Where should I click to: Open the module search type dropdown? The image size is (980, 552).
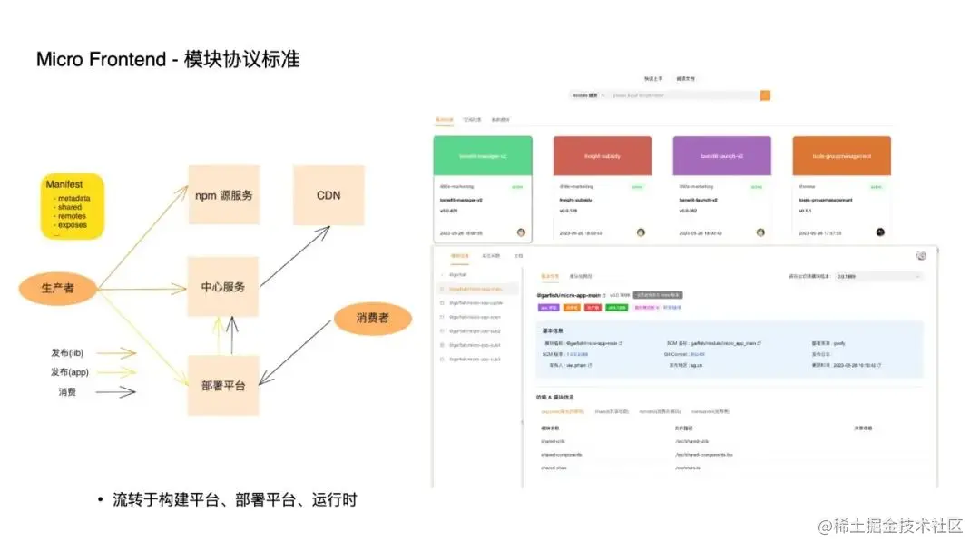click(604, 95)
